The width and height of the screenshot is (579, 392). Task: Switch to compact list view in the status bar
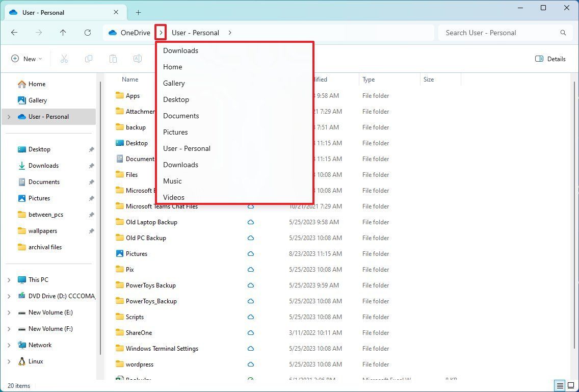(x=560, y=386)
